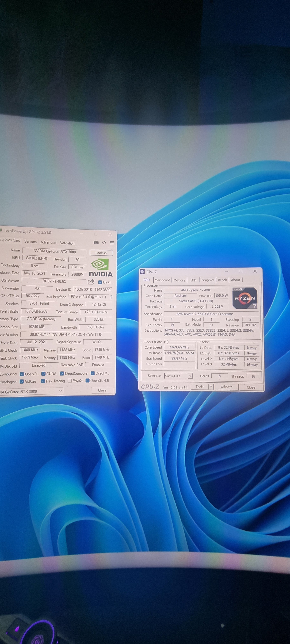Toggle the DirectML checkbox
290x644 pixels.
pos(93,373)
